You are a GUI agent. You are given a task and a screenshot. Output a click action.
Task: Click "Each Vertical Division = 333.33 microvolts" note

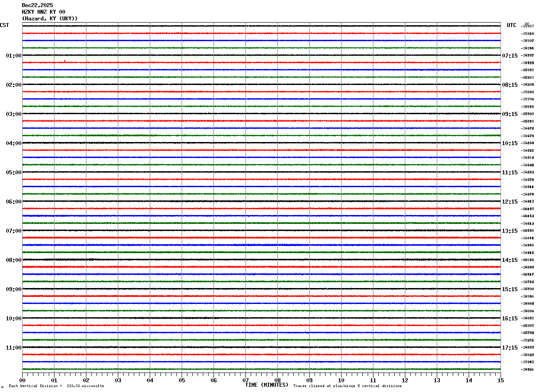[x=56, y=386]
